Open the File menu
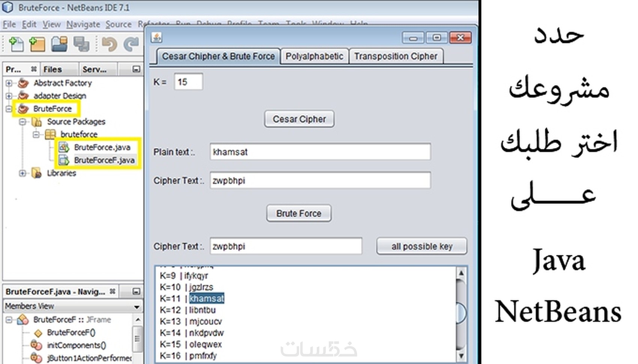The height and width of the screenshot is (364, 638). pyautogui.click(x=9, y=24)
